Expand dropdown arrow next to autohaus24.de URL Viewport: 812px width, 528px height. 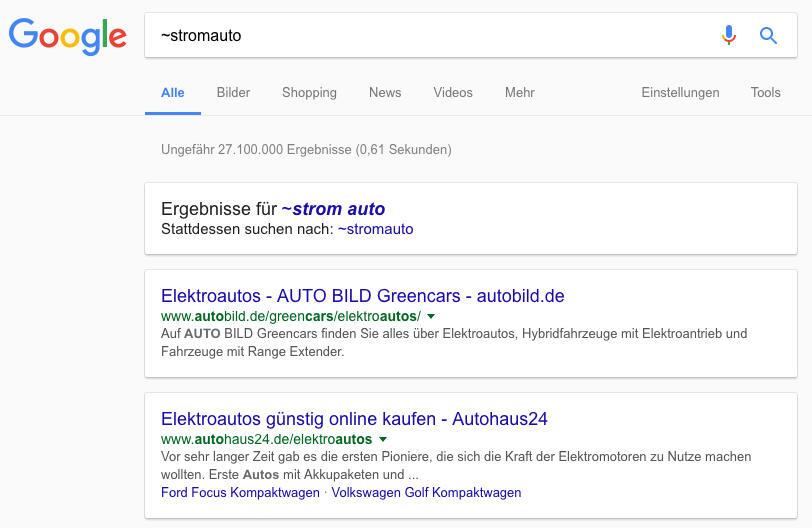click(x=383, y=439)
